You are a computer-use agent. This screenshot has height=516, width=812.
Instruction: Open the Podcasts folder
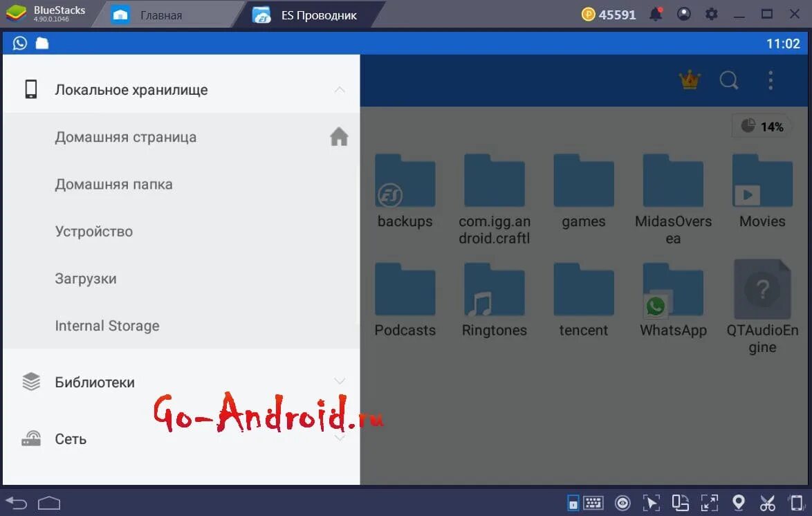(405, 300)
